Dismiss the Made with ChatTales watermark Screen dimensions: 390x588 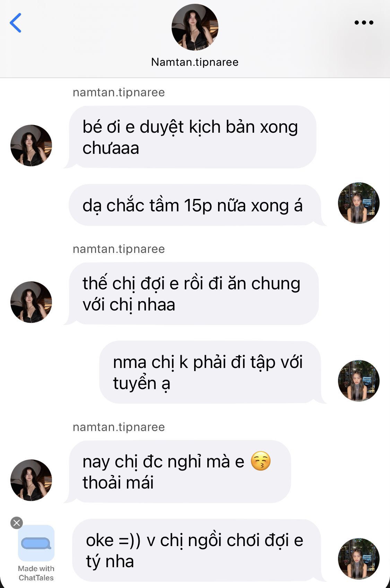[x=16, y=523]
